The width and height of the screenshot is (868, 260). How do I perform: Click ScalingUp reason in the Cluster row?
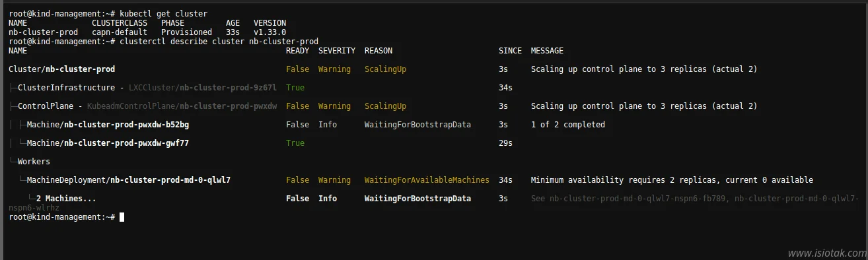click(x=385, y=69)
